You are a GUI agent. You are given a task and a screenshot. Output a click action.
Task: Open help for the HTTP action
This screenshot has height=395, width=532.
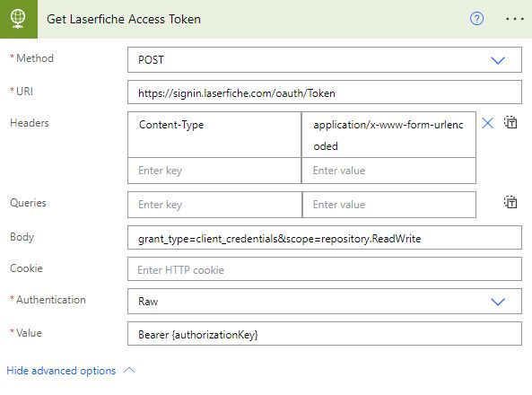tap(476, 19)
